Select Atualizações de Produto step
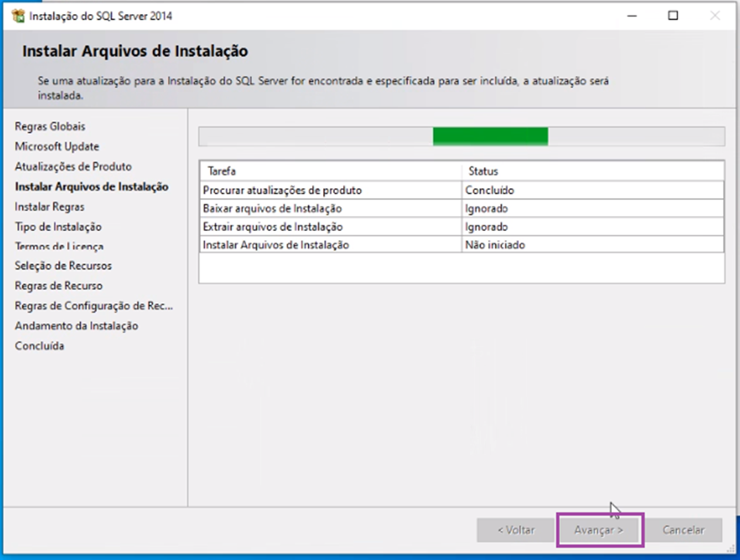 (x=73, y=167)
